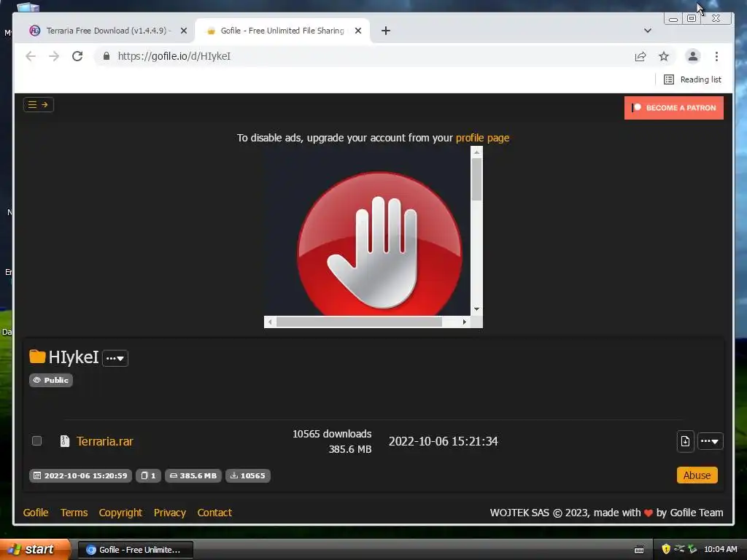Image resolution: width=747 pixels, height=560 pixels.
Task: Click the Public visibility badge
Action: [51, 380]
